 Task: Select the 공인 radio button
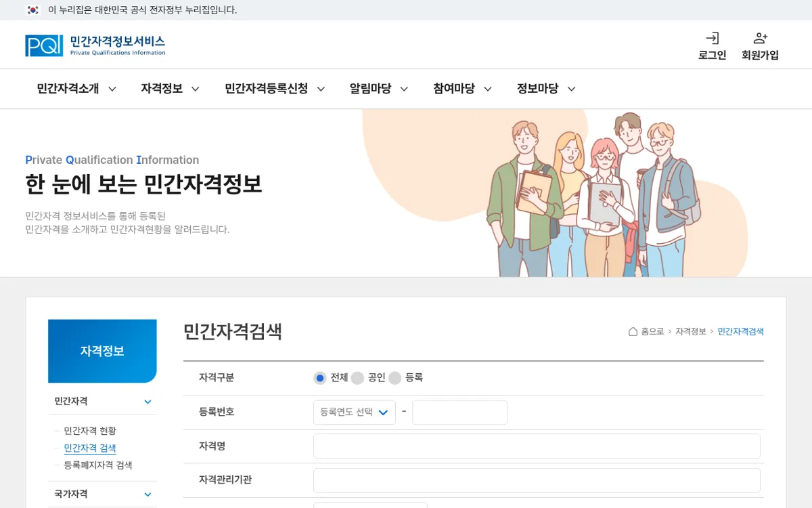tap(357, 378)
